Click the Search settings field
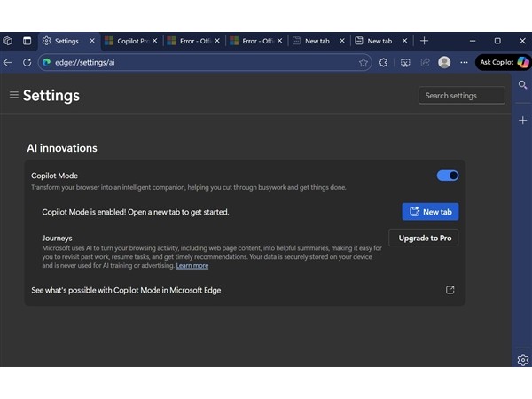Viewport: 532px width, 399px height. coord(461,96)
